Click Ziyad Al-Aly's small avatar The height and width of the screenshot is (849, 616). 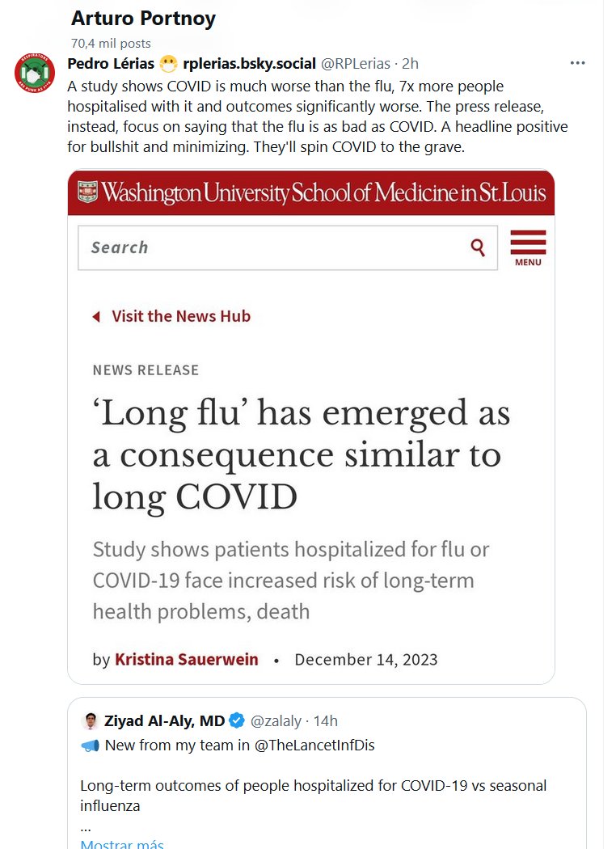coord(91,721)
